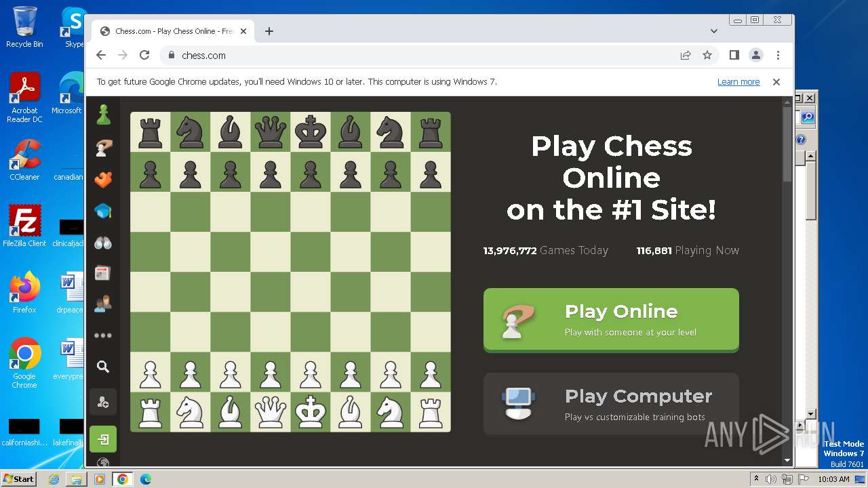This screenshot has width=868, height=488.
Task: Open CCleaner desktop icon
Action: pyautogui.click(x=24, y=160)
